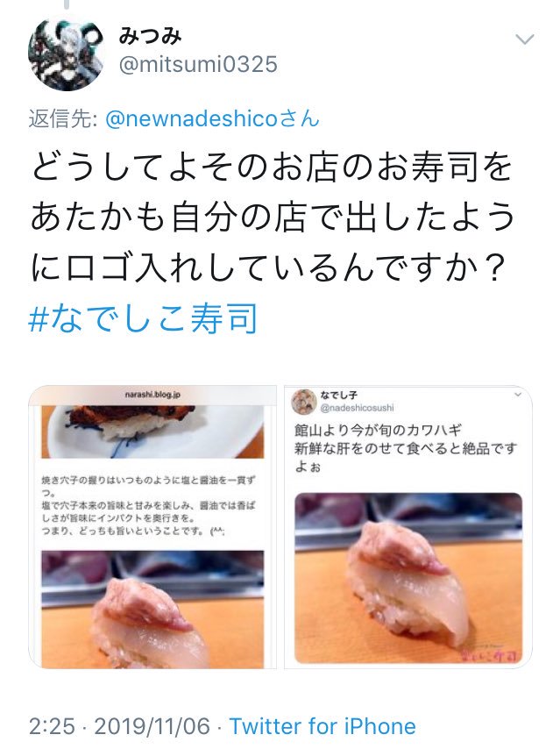Click the large sushi photo in the right image
Viewport: 560px width, 749px height.
(x=408, y=578)
